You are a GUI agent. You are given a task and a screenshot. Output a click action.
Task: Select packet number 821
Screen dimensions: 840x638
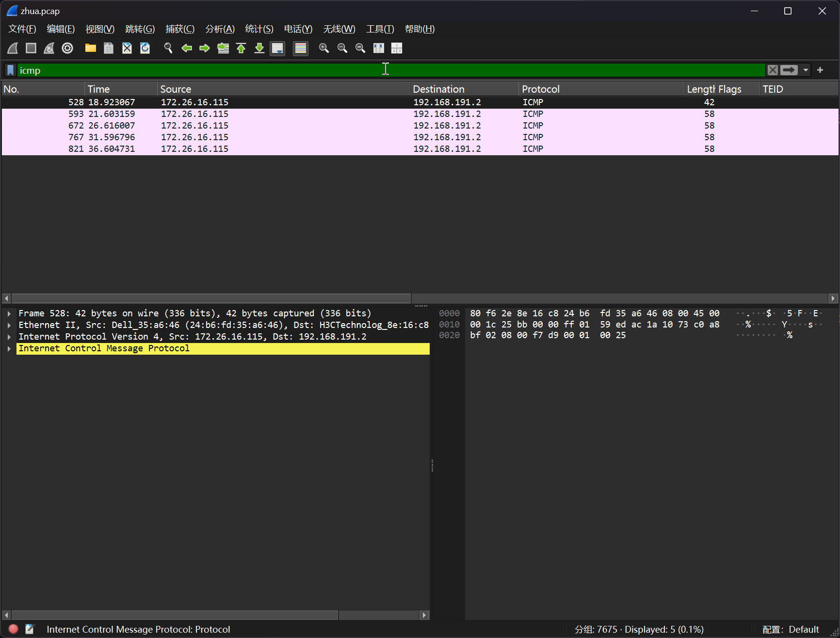click(420, 149)
